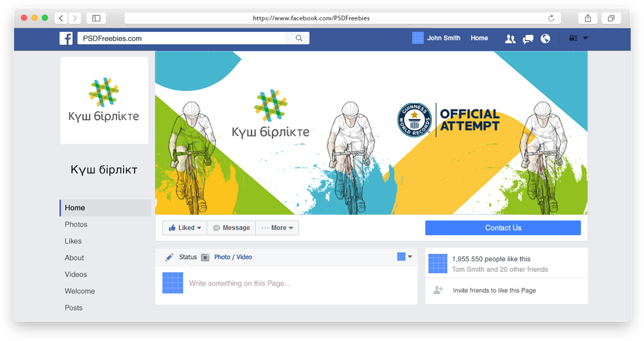Click the page name Күш бірлікт heading

(x=104, y=170)
